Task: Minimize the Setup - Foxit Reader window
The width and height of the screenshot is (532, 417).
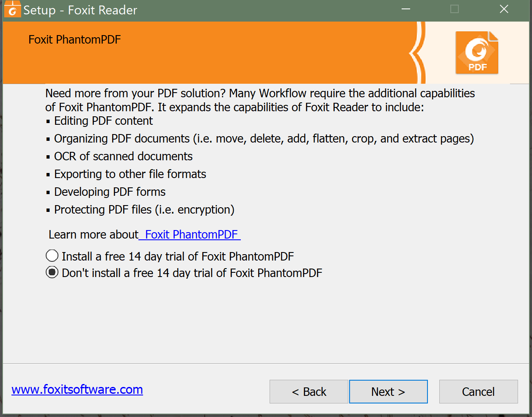Action: (x=406, y=9)
